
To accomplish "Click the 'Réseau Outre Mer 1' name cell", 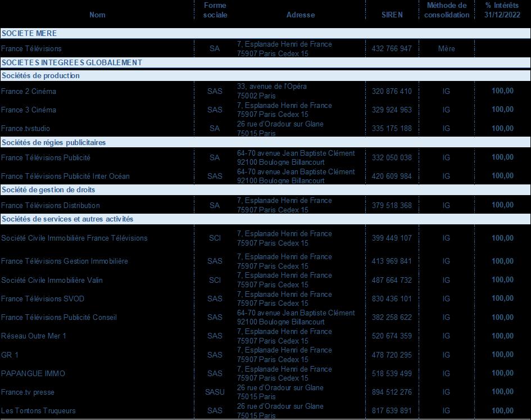I will [x=34, y=336].
